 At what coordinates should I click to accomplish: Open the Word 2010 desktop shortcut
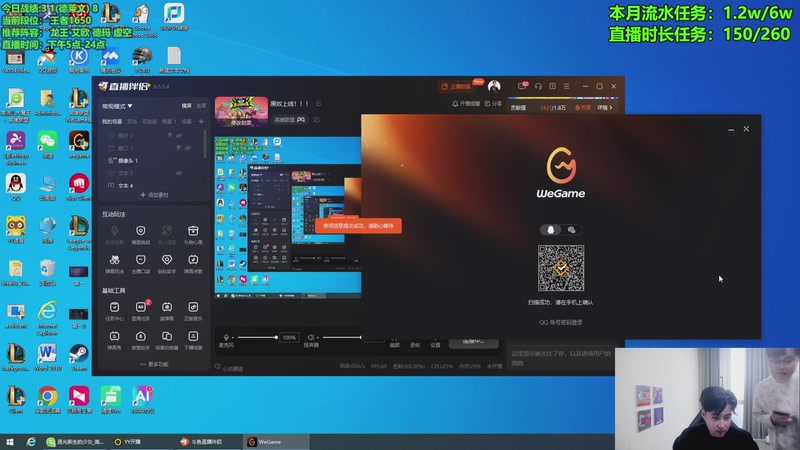[47, 357]
